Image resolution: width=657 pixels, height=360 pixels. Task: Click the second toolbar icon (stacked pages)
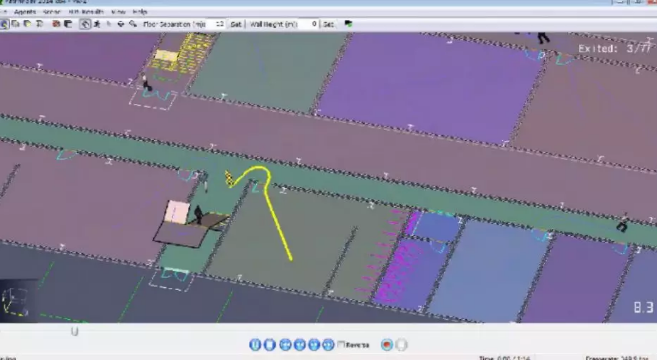(x=16, y=24)
